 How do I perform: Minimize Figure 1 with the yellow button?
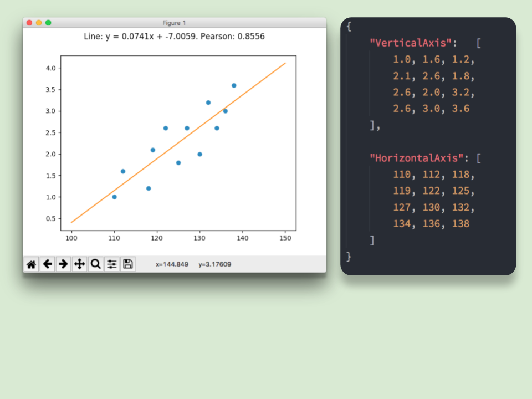coord(39,23)
